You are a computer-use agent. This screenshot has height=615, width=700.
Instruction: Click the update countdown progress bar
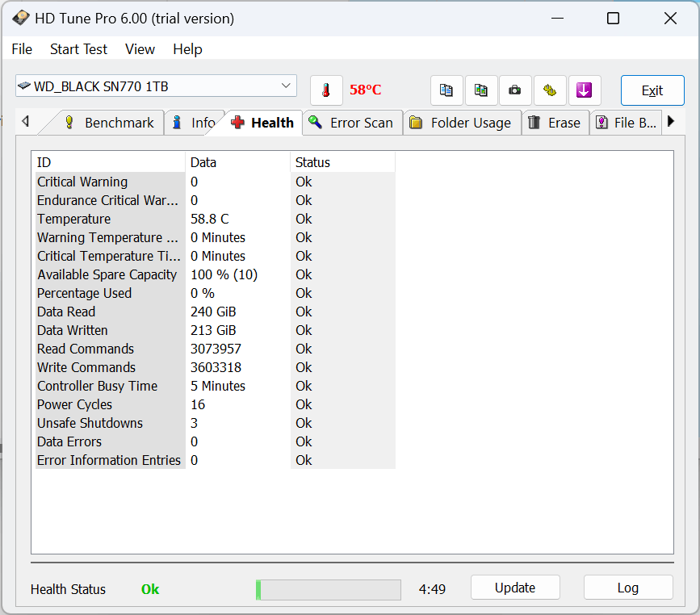pos(329,590)
